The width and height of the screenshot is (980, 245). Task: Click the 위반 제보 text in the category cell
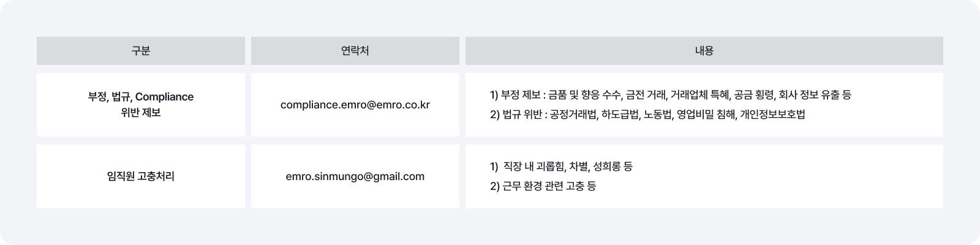[140, 113]
